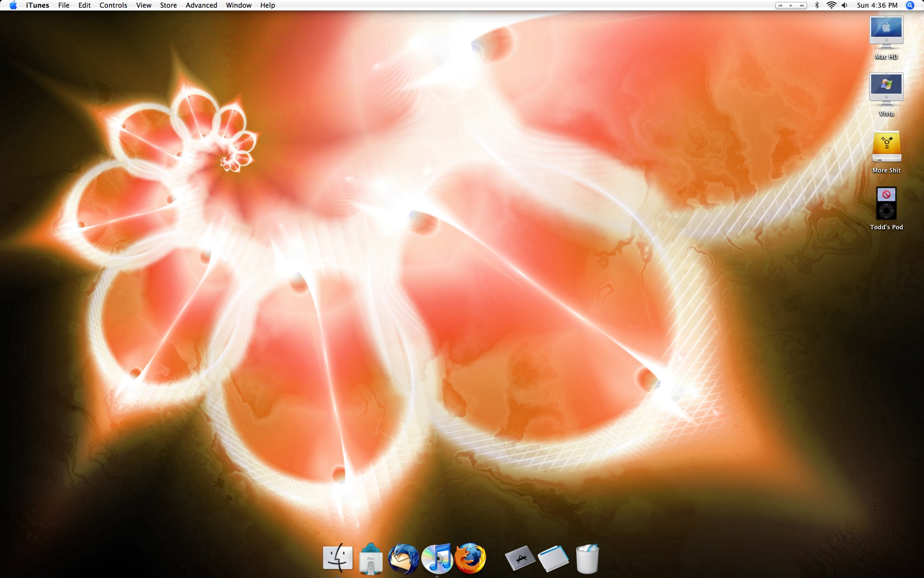Open the blue folder stack in Dock
Viewport: 924px width, 578px height.
tap(553, 558)
